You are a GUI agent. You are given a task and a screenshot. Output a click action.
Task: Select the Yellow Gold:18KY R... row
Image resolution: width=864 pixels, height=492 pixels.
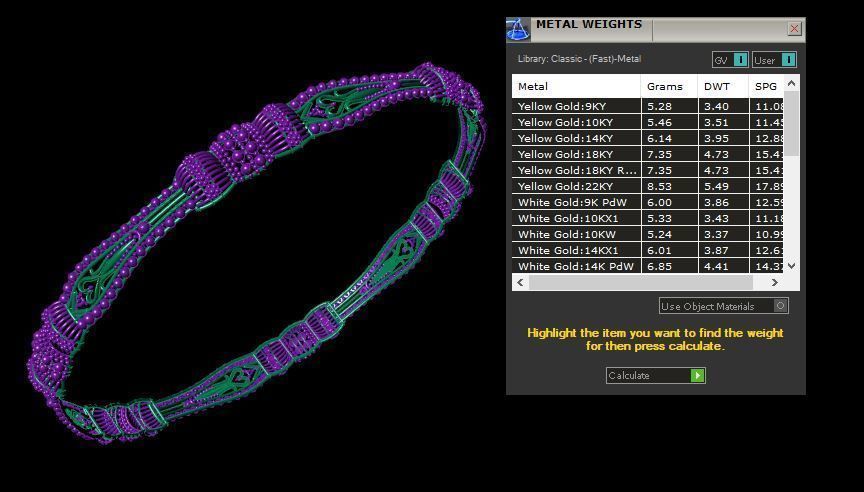[x=648, y=170]
